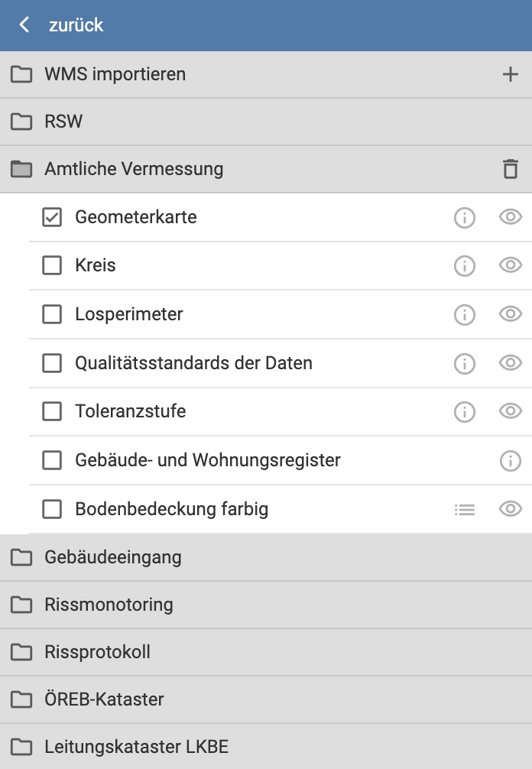Image resolution: width=532 pixels, height=769 pixels.
Task: Open info for the Geometerkarte layer
Action: click(x=464, y=217)
